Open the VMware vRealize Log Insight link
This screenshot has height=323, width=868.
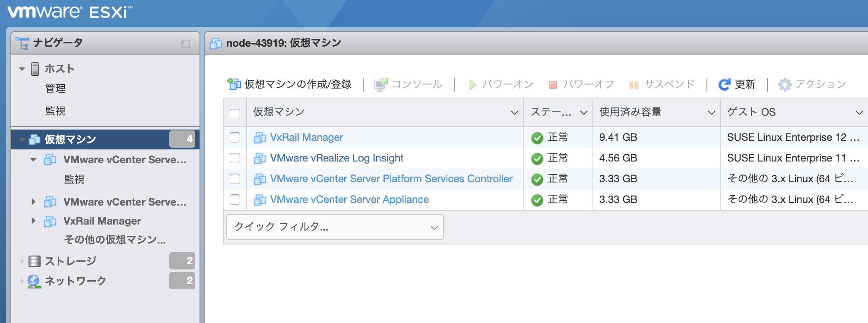coord(337,158)
